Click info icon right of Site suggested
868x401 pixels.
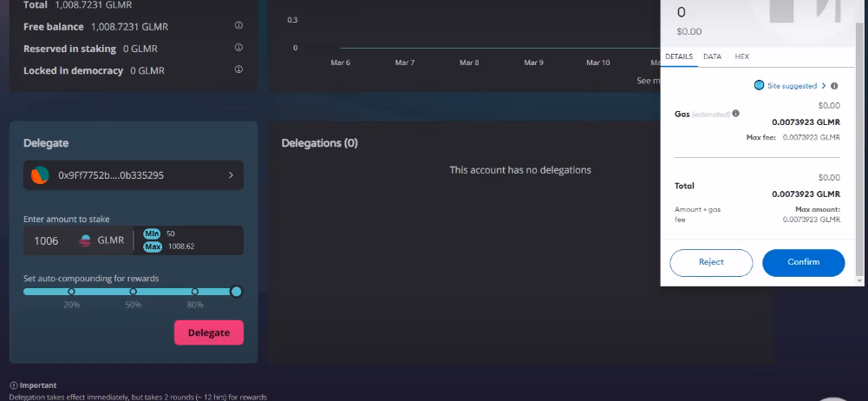[x=834, y=86]
